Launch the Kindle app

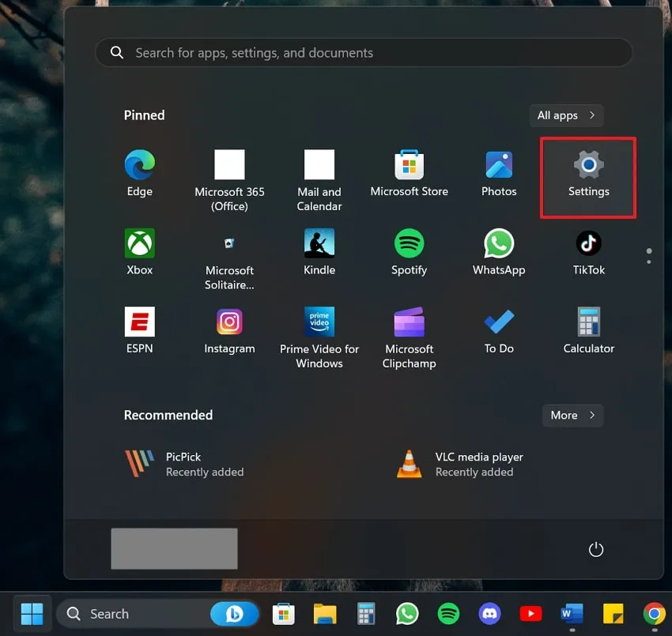pyautogui.click(x=319, y=251)
